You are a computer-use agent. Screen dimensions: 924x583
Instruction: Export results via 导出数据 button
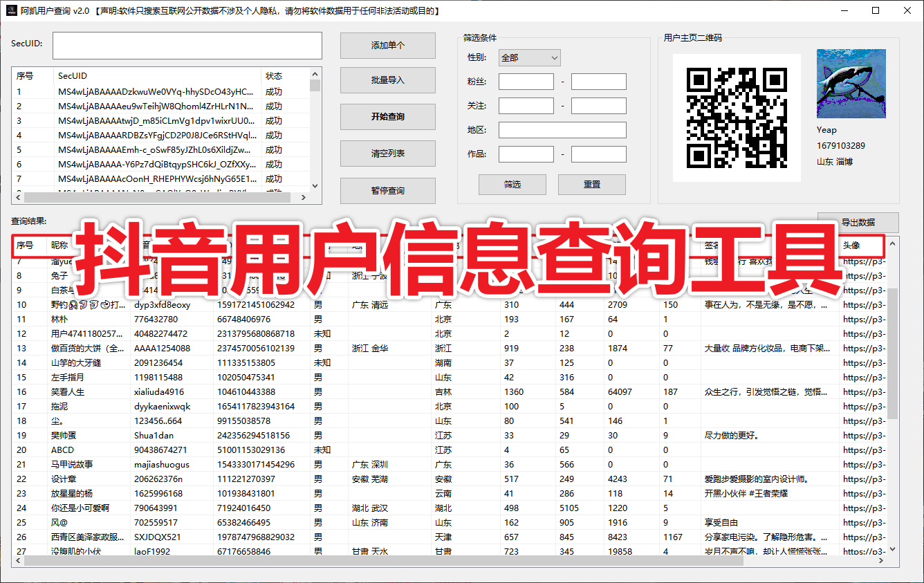click(858, 222)
